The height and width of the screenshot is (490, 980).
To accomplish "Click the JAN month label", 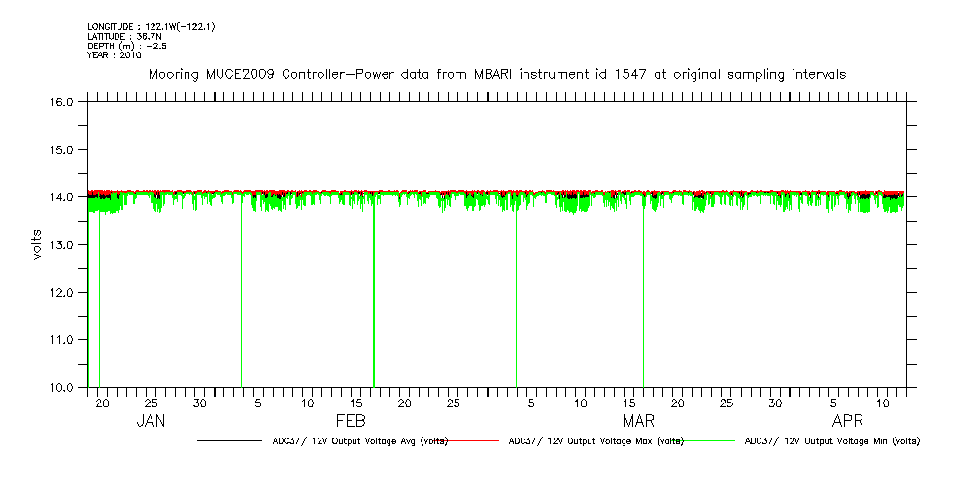I will tap(151, 421).
